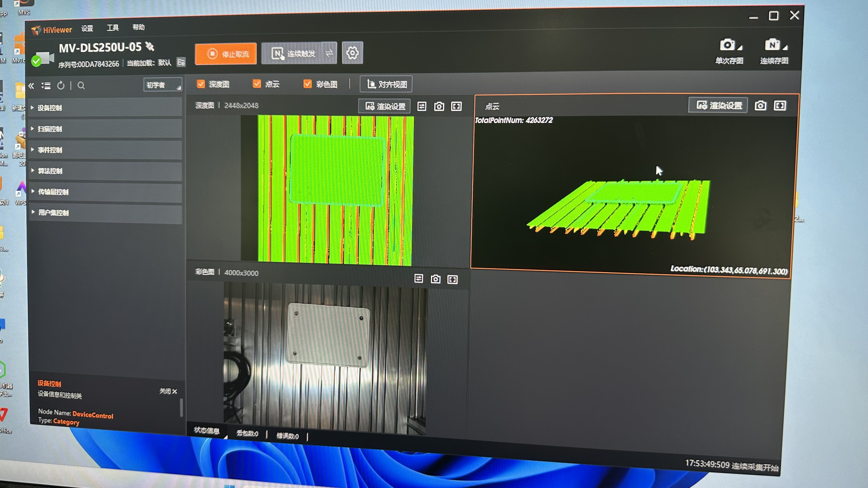Uncheck the depth map checkbox (深度图)

tap(201, 84)
